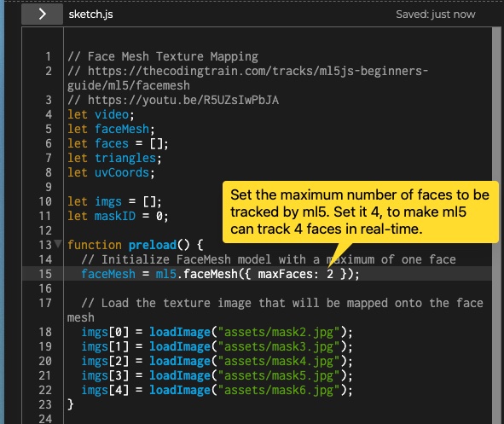Click 'let maskID = 0;' on line 11
The width and height of the screenshot is (504, 424).
118,216
